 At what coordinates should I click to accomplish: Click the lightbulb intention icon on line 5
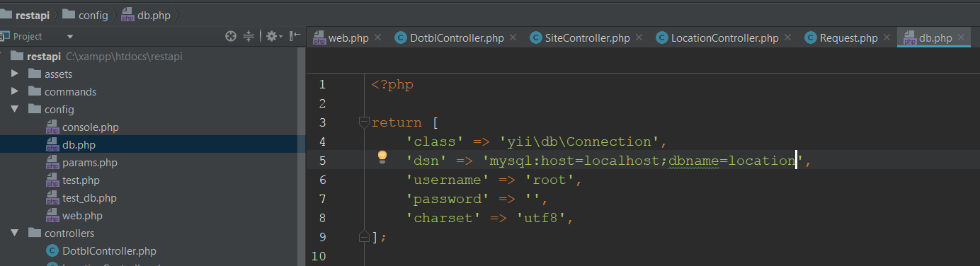[382, 157]
